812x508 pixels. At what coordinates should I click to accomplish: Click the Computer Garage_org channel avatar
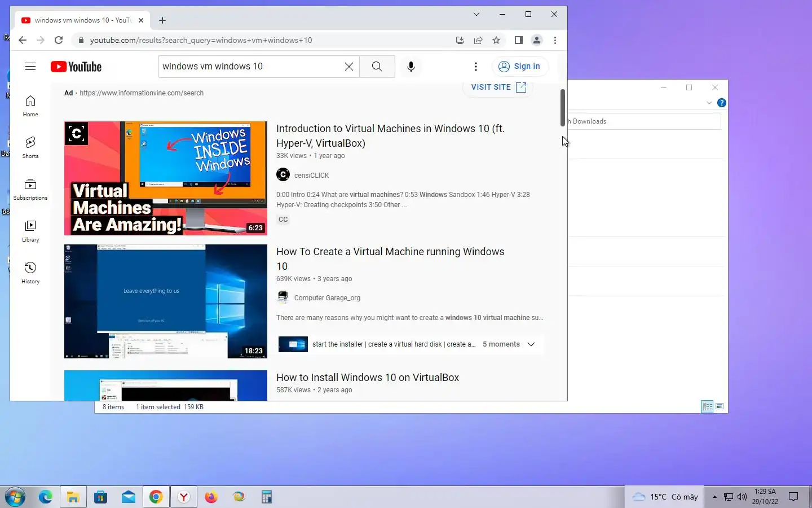tap(283, 297)
